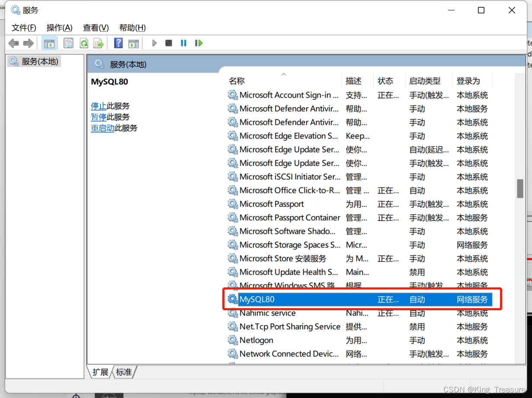Viewport: 532px width, 398px height.
Task: Select Microsoft Update Health Service row
Action: click(x=359, y=272)
